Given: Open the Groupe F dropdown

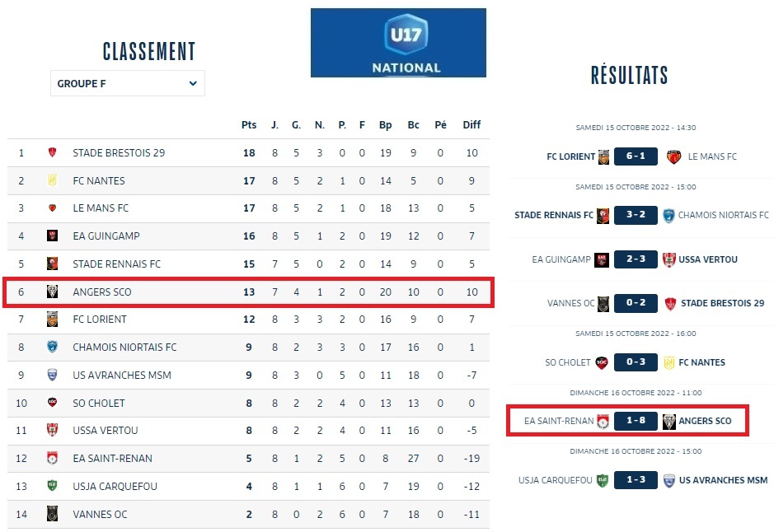Looking at the screenshot, I should 127,83.
